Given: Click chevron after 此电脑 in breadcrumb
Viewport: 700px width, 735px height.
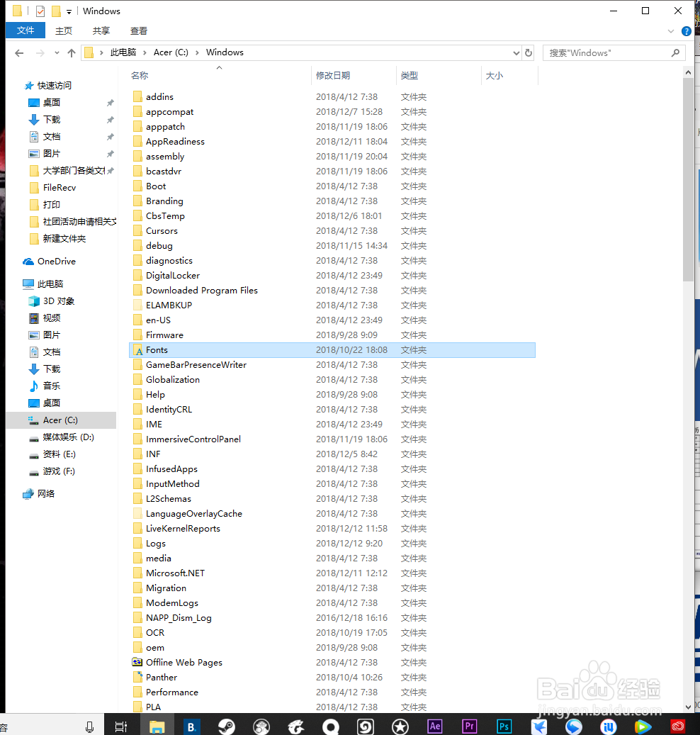Looking at the screenshot, I should pos(145,52).
